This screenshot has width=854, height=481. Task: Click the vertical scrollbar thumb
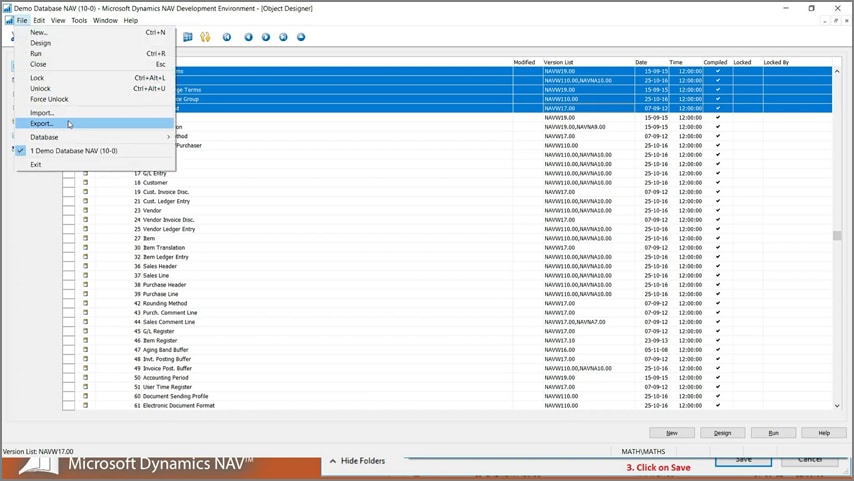pyautogui.click(x=837, y=235)
